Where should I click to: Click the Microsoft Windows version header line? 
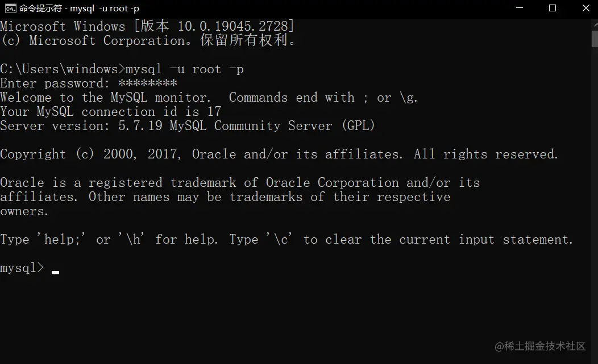(x=147, y=26)
